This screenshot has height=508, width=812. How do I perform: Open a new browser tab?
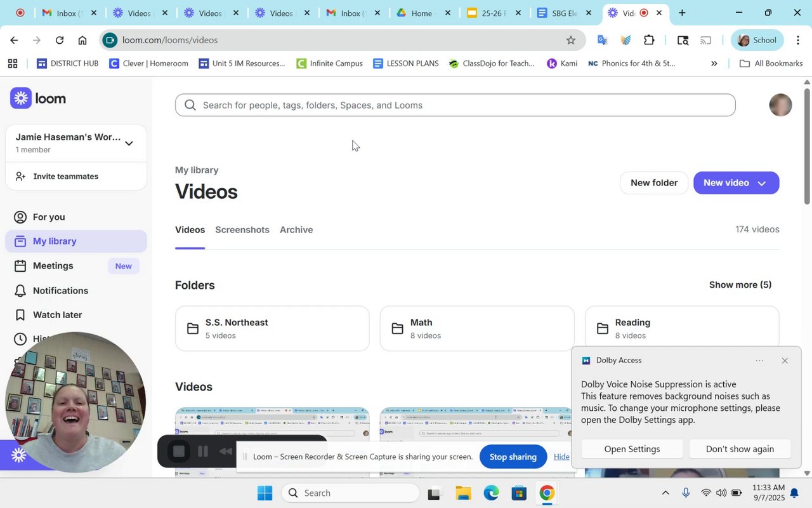click(682, 13)
